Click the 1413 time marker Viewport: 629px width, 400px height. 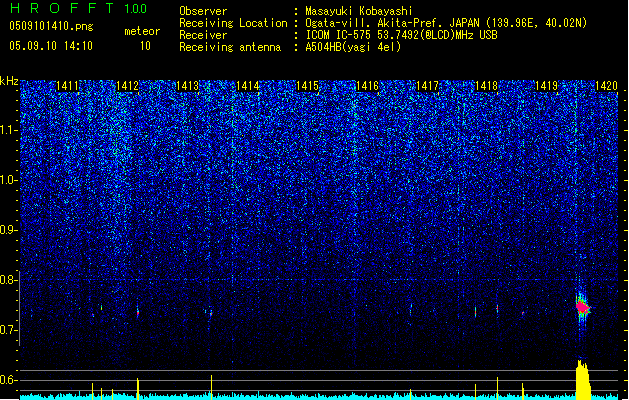187,86
